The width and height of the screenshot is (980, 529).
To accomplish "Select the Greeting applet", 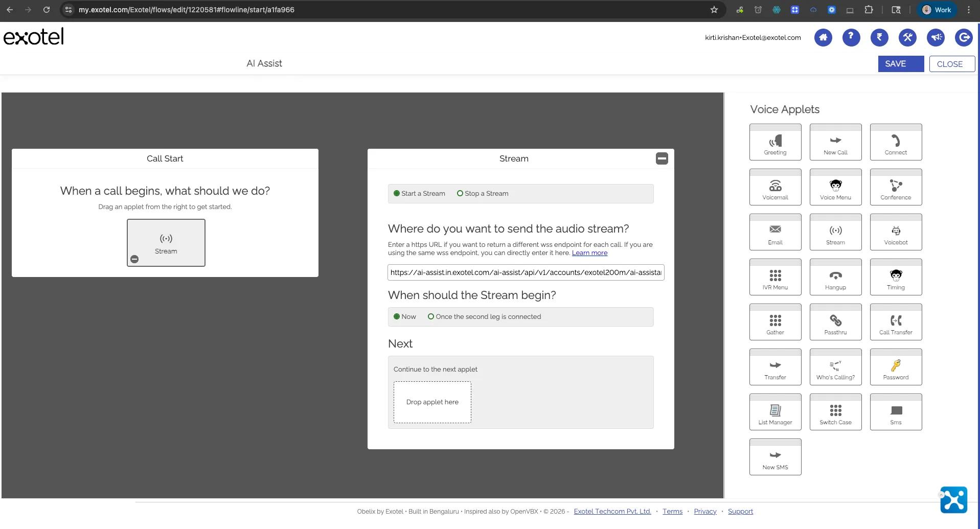I will 775,142.
